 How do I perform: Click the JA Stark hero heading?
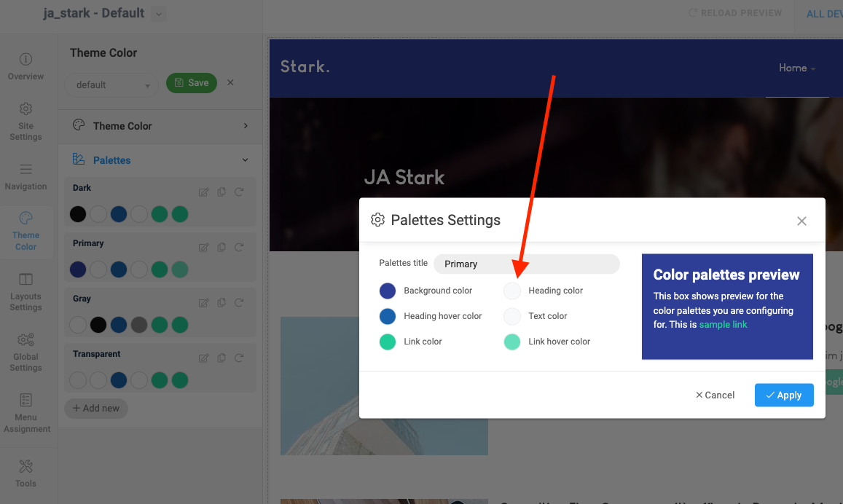[x=404, y=177]
